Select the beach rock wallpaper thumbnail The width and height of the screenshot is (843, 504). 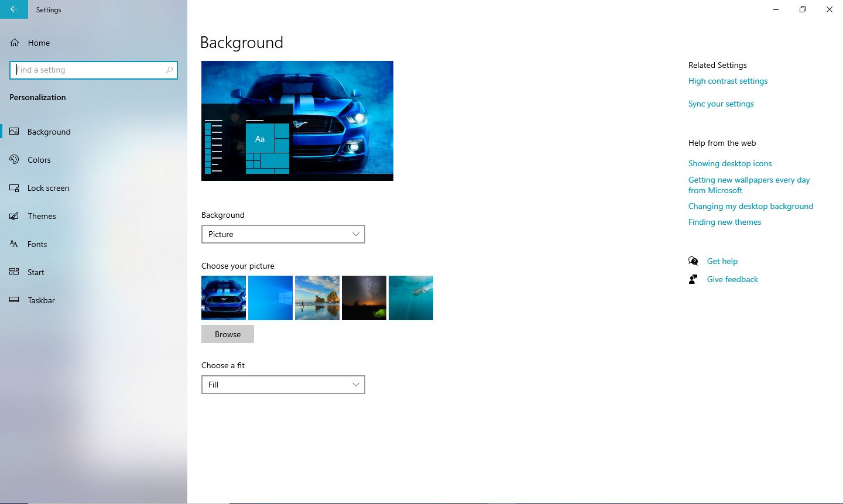317,298
